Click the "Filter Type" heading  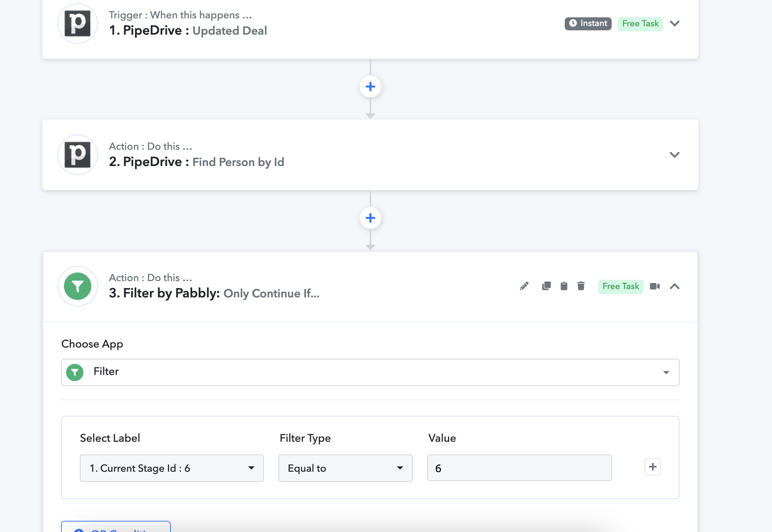pos(305,438)
